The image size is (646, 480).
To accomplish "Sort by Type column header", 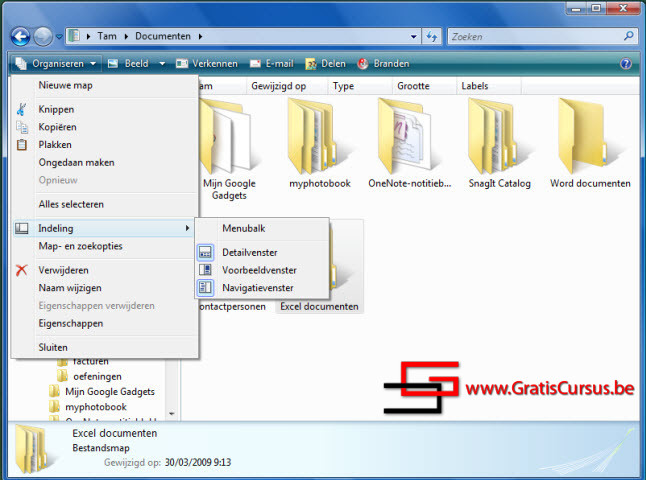I will click(359, 86).
